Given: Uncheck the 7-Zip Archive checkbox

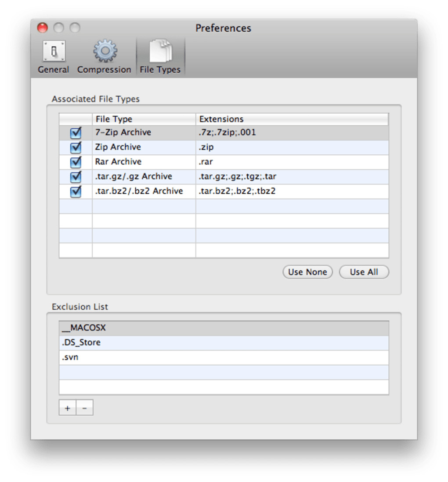Looking at the screenshot, I should tap(76, 133).
